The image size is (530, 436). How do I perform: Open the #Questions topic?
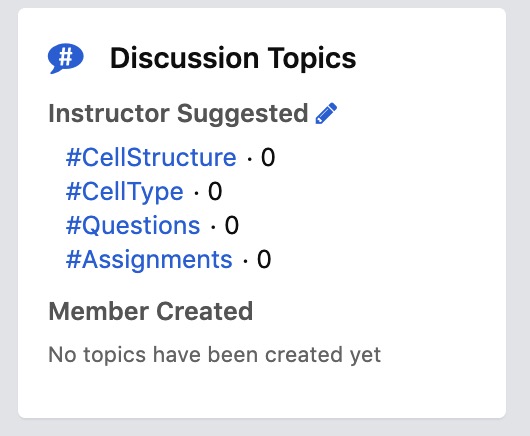point(133,225)
